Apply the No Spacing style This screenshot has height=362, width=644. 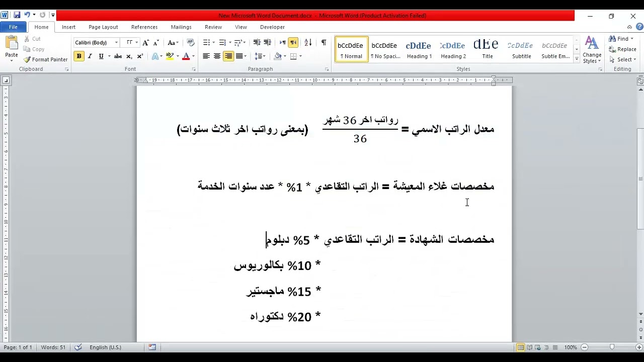[x=385, y=49]
